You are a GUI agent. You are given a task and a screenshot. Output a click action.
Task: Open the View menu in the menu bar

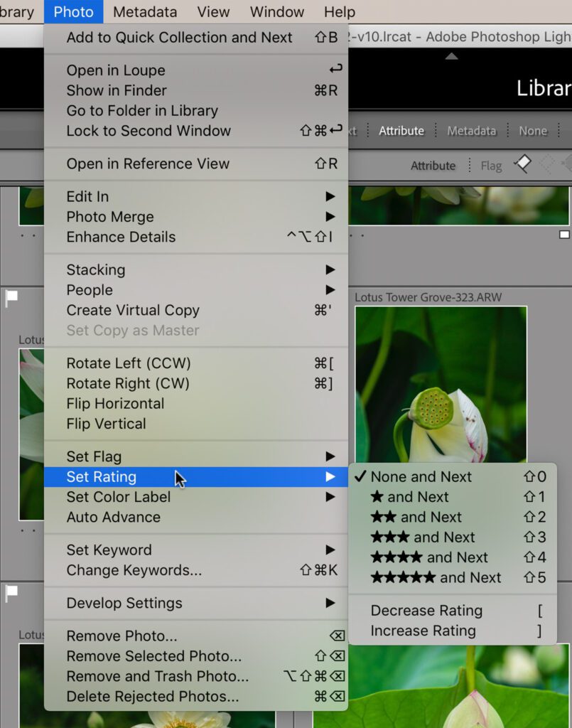pos(213,12)
